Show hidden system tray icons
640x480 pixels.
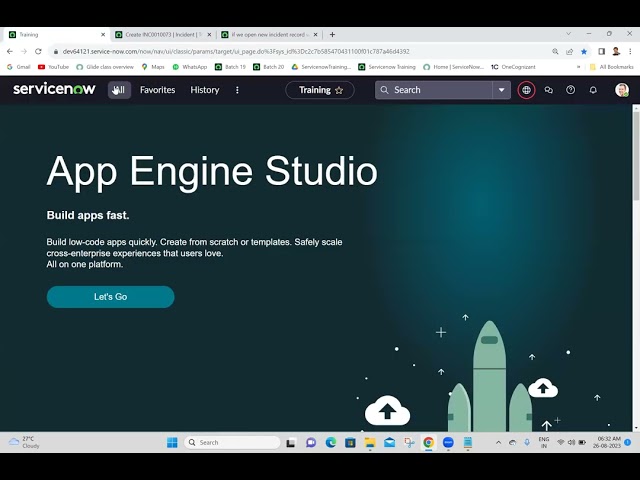[498, 442]
